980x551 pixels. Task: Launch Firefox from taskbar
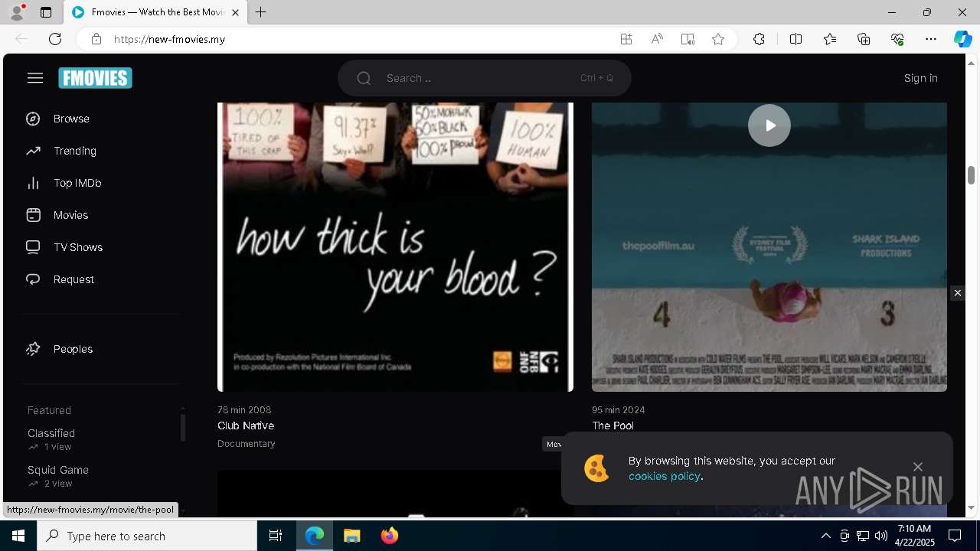pyautogui.click(x=390, y=536)
